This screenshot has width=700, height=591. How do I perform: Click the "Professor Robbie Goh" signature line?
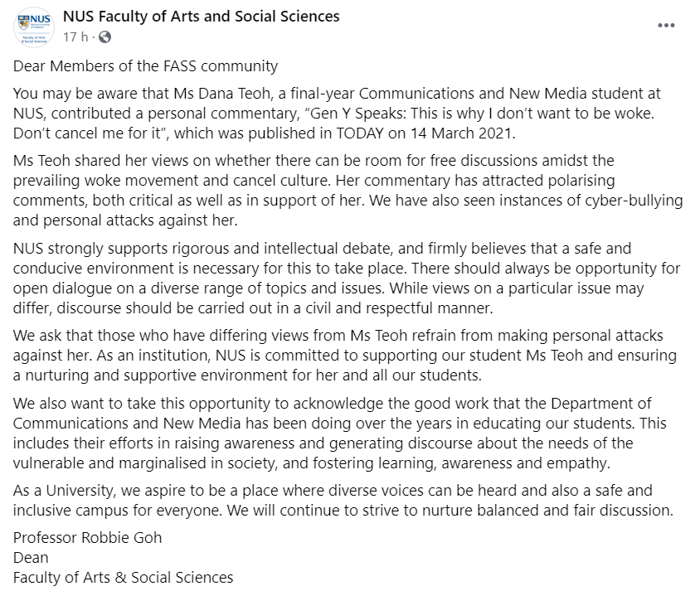[88, 537]
